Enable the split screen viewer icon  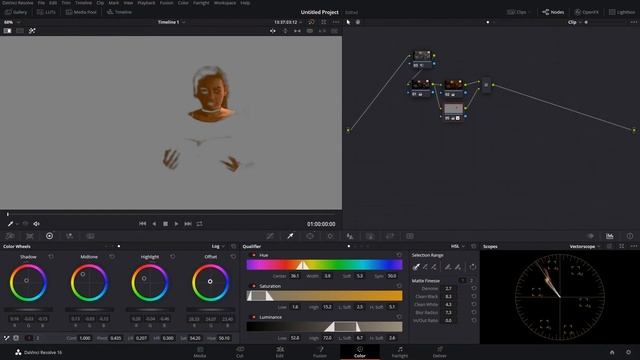[x=20, y=31]
